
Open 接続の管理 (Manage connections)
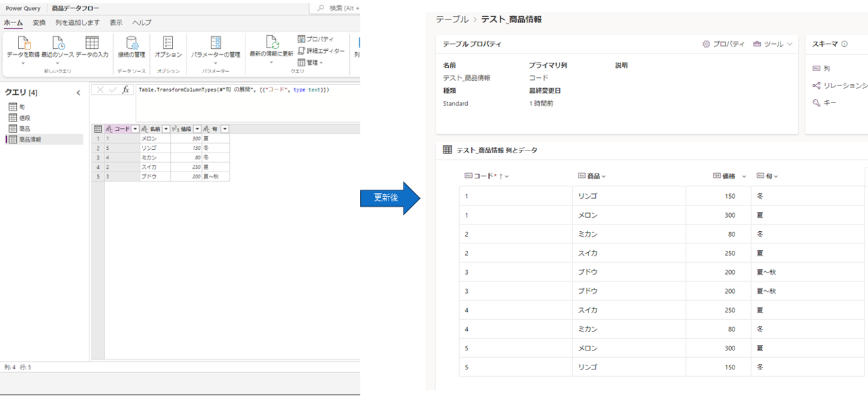132,44
